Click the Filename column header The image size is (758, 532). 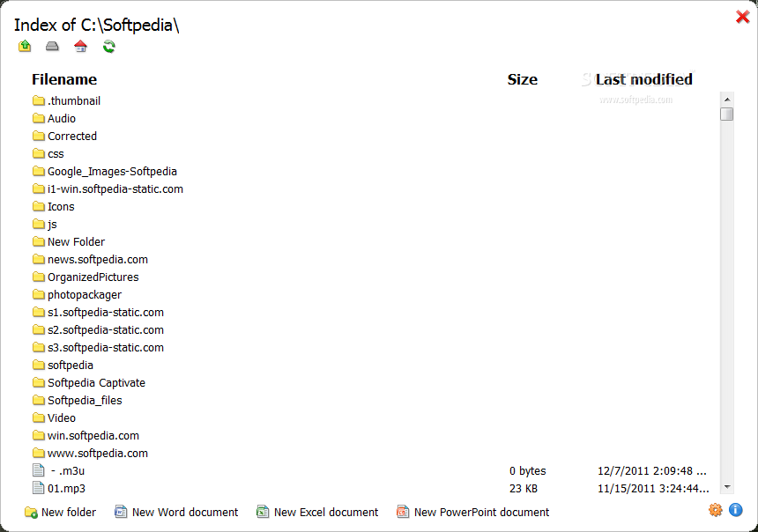pos(64,79)
